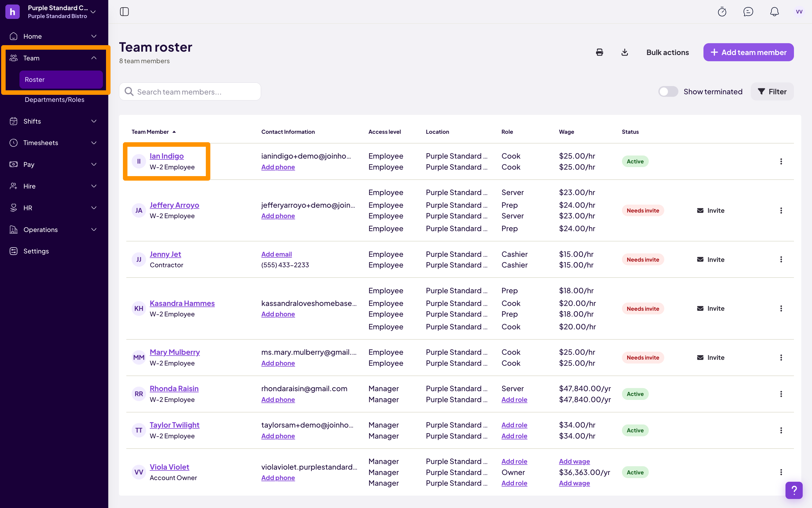Download the roster export
Screen dimensions: 812x508
(625, 52)
